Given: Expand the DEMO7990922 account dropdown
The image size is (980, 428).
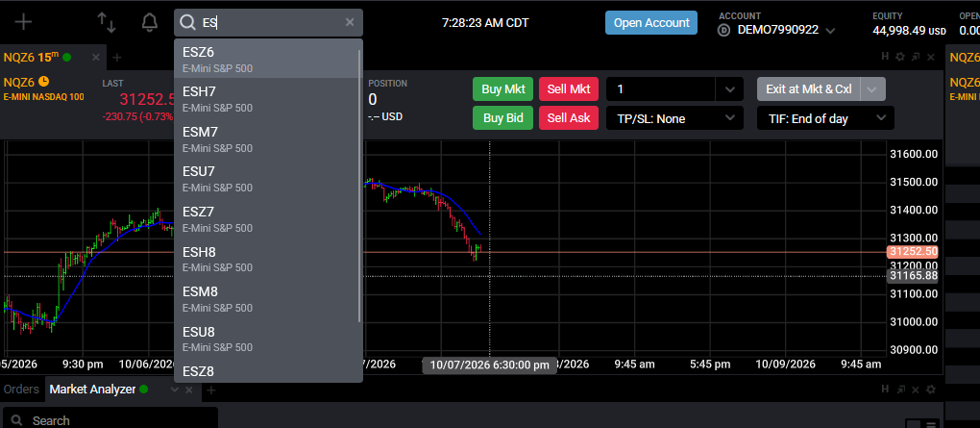Looking at the screenshot, I should click(831, 30).
